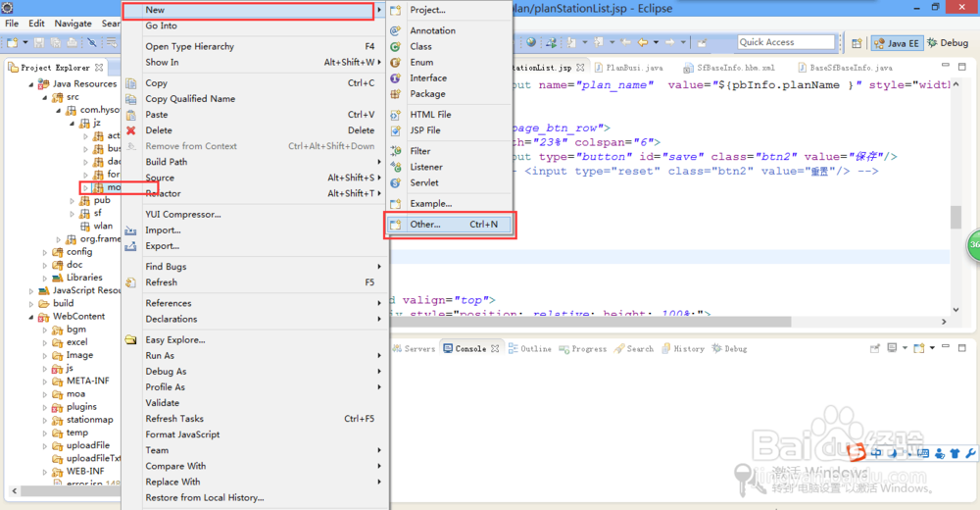Click the Copy Qualified Name icon

(x=130, y=99)
